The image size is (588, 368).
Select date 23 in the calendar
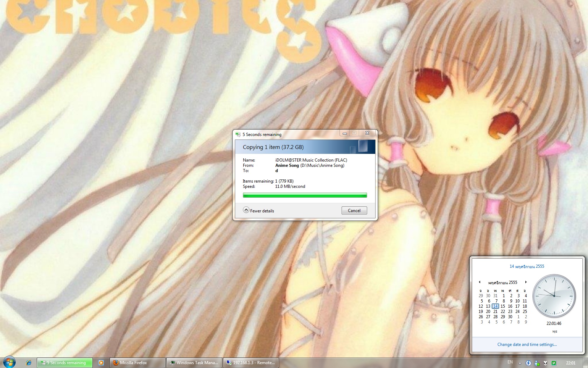pyautogui.click(x=510, y=311)
